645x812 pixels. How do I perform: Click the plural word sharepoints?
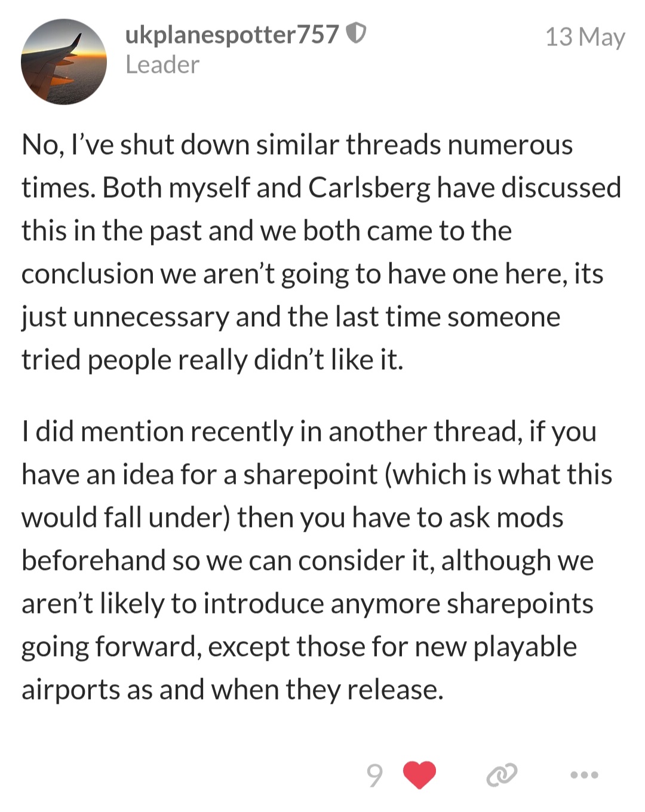click(x=520, y=604)
